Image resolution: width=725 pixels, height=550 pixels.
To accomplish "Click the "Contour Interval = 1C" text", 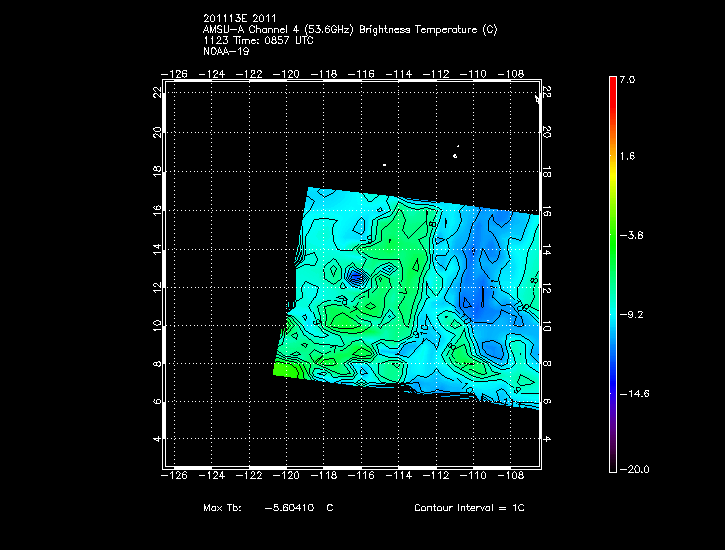I will [469, 508].
